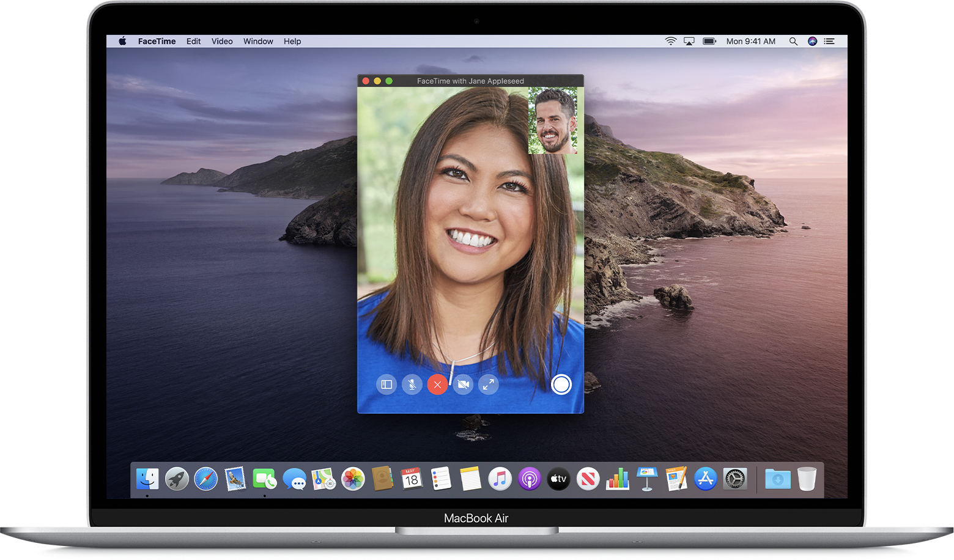The width and height of the screenshot is (954, 560).
Task: Open Messages from the Dock
Action: [x=294, y=479]
